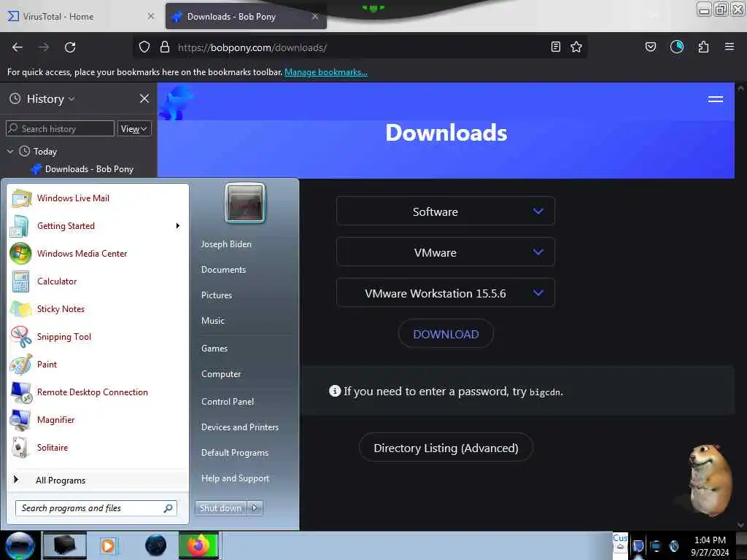Open the Save to Pocket icon
The width and height of the screenshot is (747, 560).
pos(650,47)
